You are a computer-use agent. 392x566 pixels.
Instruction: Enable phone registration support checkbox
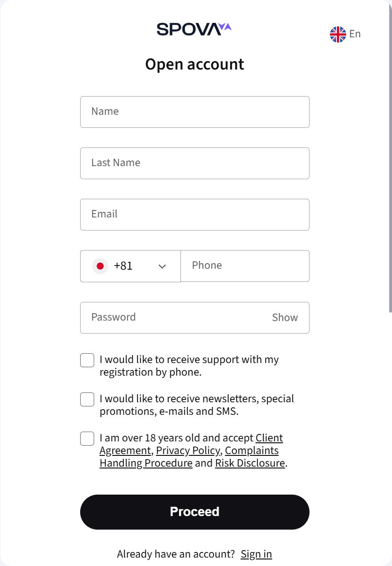[87, 360]
